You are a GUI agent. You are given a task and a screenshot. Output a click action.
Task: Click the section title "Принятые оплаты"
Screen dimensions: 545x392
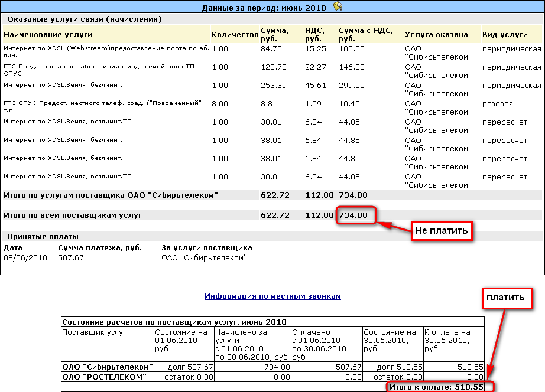click(43, 237)
